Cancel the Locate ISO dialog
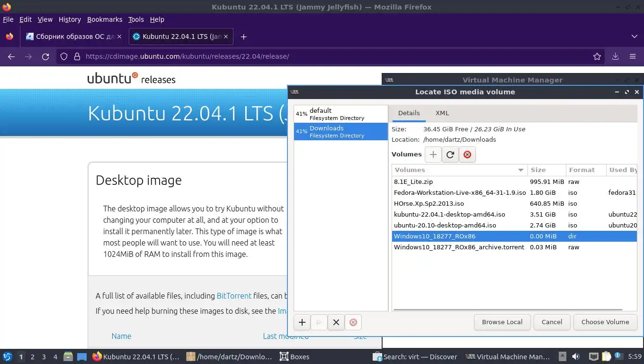 [552, 322]
